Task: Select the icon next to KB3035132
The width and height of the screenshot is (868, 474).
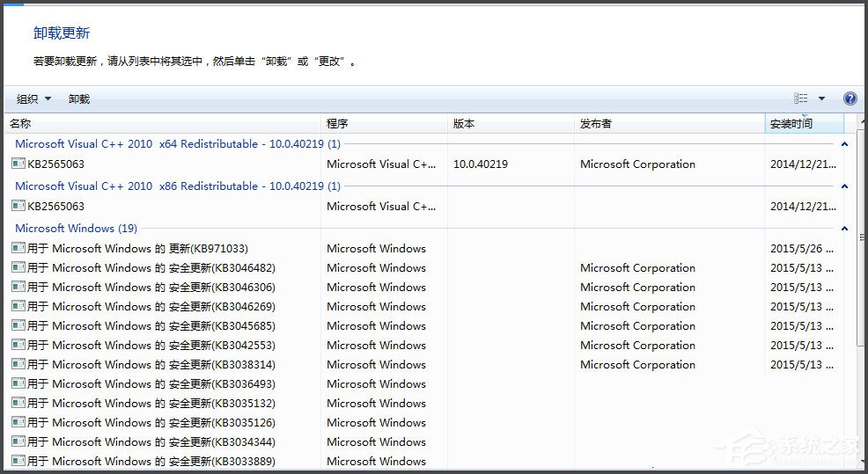Action: point(18,403)
